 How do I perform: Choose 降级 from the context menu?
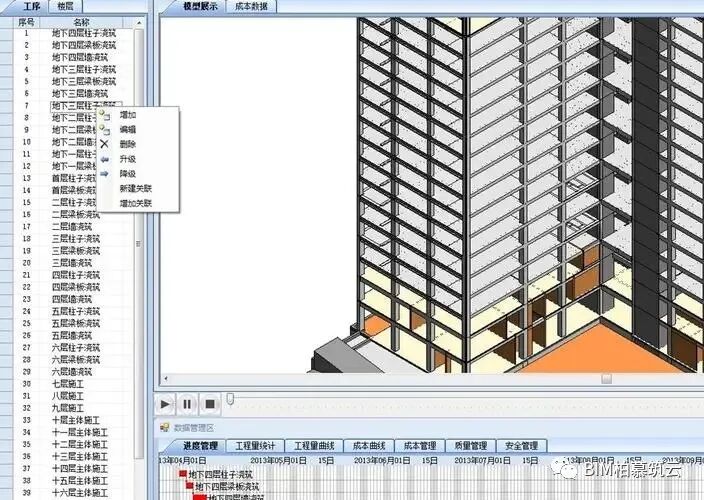128,174
